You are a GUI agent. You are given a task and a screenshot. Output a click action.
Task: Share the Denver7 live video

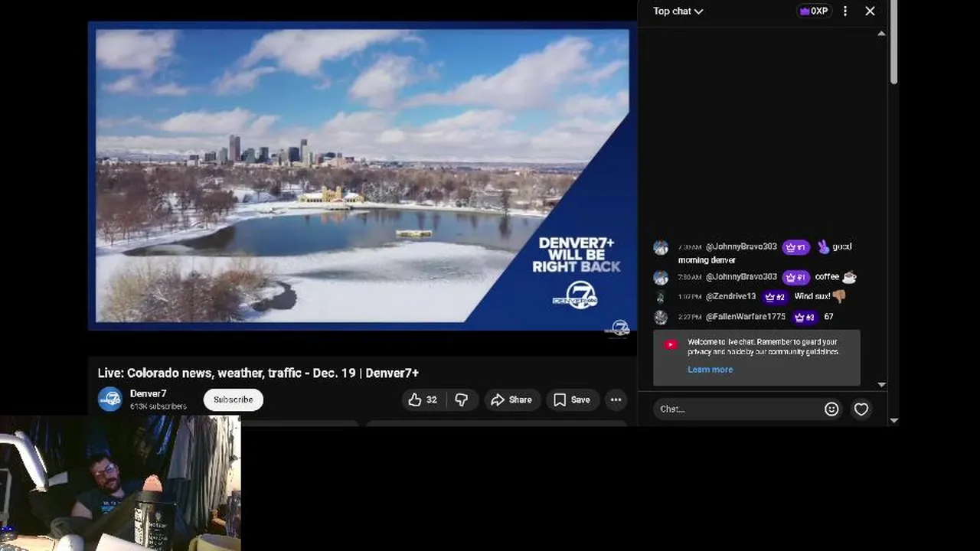(511, 399)
